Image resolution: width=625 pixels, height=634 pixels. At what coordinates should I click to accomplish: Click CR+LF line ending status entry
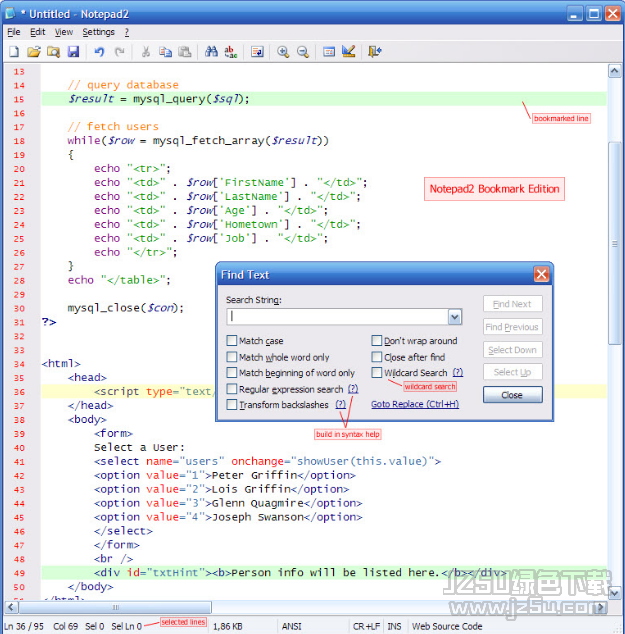366,626
